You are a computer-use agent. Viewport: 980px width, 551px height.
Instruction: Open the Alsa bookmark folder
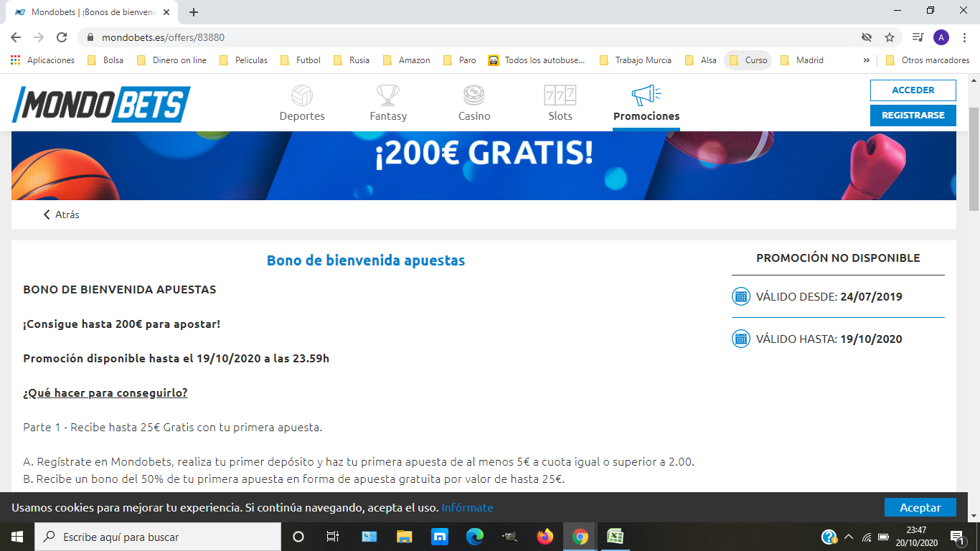point(701,60)
